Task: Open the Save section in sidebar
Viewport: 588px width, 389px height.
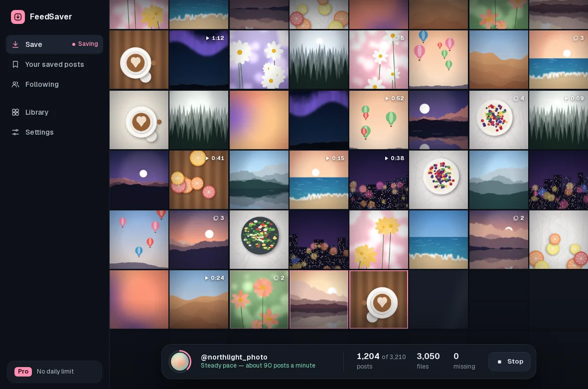Action: point(54,44)
